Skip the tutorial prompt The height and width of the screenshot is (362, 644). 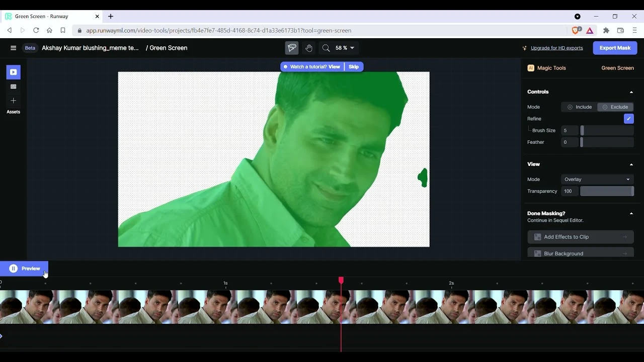[354, 67]
